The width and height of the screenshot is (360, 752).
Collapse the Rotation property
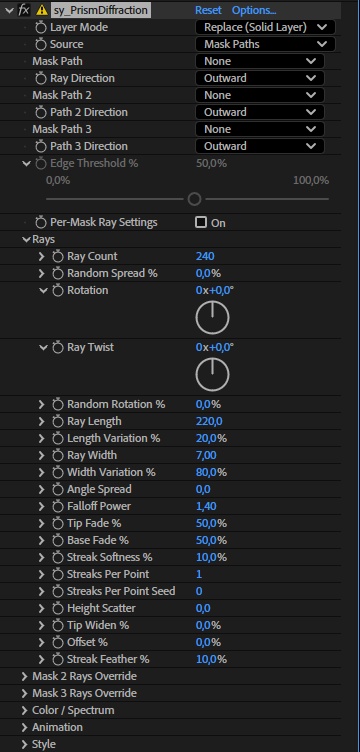point(43,290)
